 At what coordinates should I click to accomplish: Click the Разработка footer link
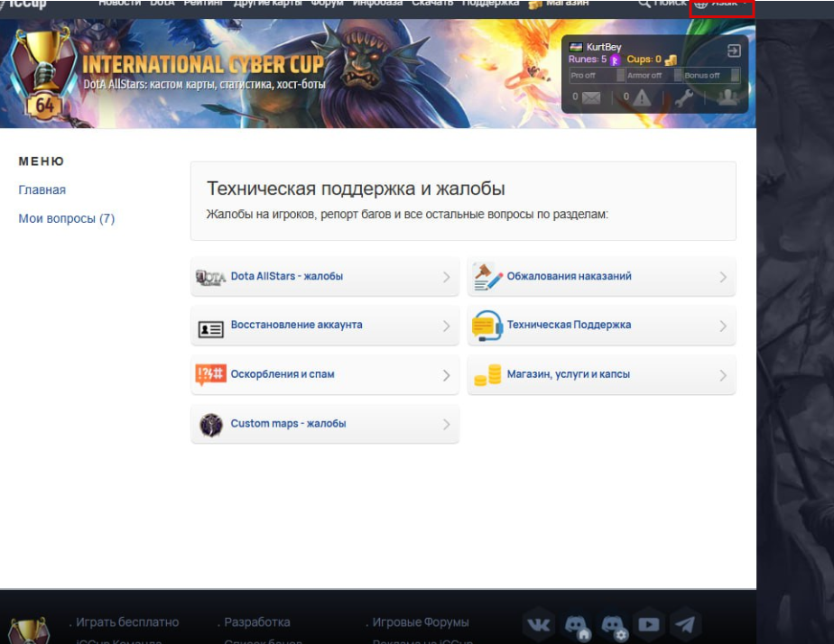257,622
